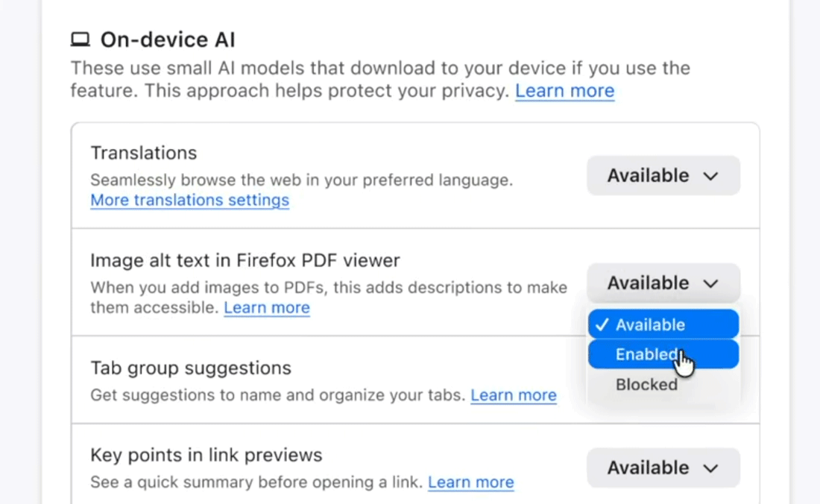Click the Tab group suggestions title
The height and width of the screenshot is (504, 820).
(191, 368)
